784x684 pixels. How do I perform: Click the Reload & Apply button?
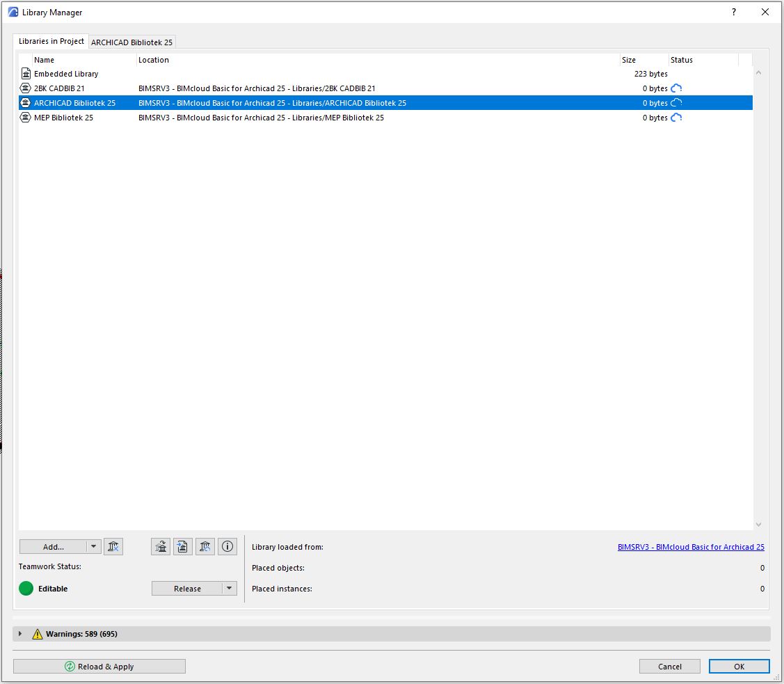coord(99,667)
